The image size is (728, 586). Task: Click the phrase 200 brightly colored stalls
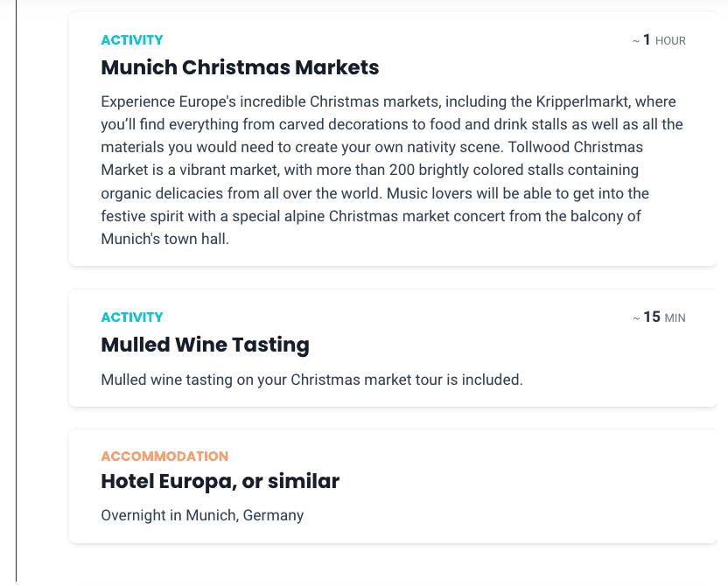point(476,170)
